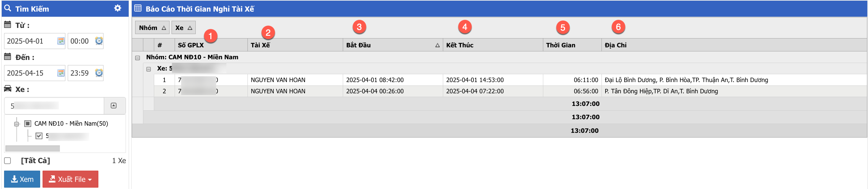Tick the [Tất Cả] checkbox
Viewport: 868px width, 189px height.
(x=7, y=160)
